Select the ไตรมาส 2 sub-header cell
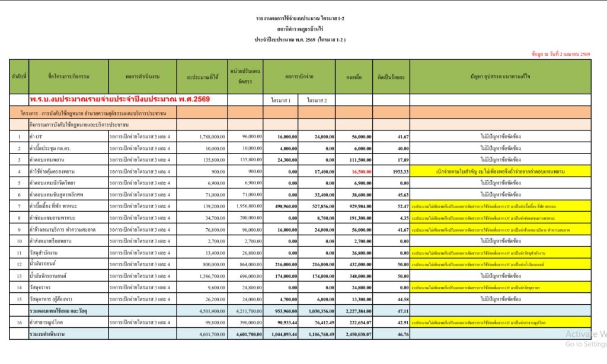Screen dimensions: 607x364 317,100
